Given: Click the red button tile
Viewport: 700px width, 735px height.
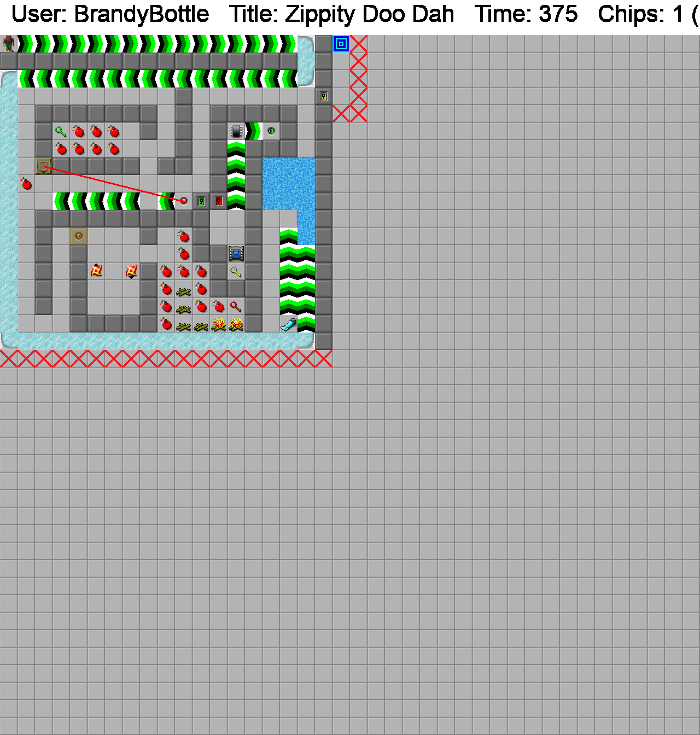Looking at the screenshot, I should pos(184,201).
